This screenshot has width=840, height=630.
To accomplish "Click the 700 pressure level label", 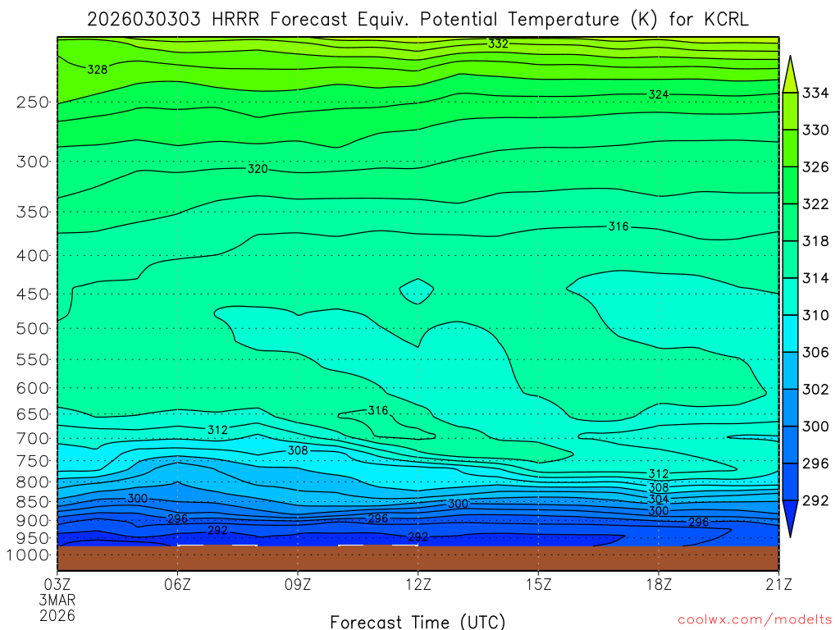I will click(x=32, y=439).
